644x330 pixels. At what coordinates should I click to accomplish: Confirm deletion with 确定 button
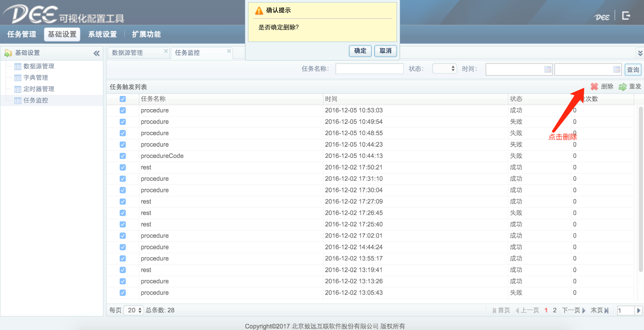click(x=360, y=51)
